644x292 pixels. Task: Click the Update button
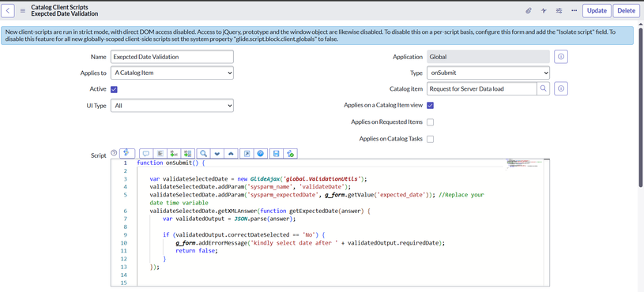click(x=597, y=11)
